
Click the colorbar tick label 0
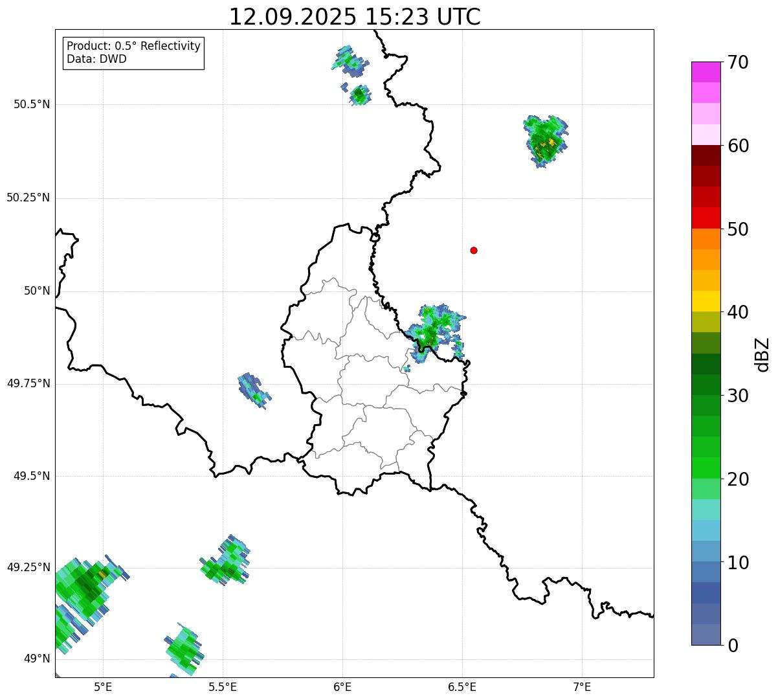click(733, 646)
